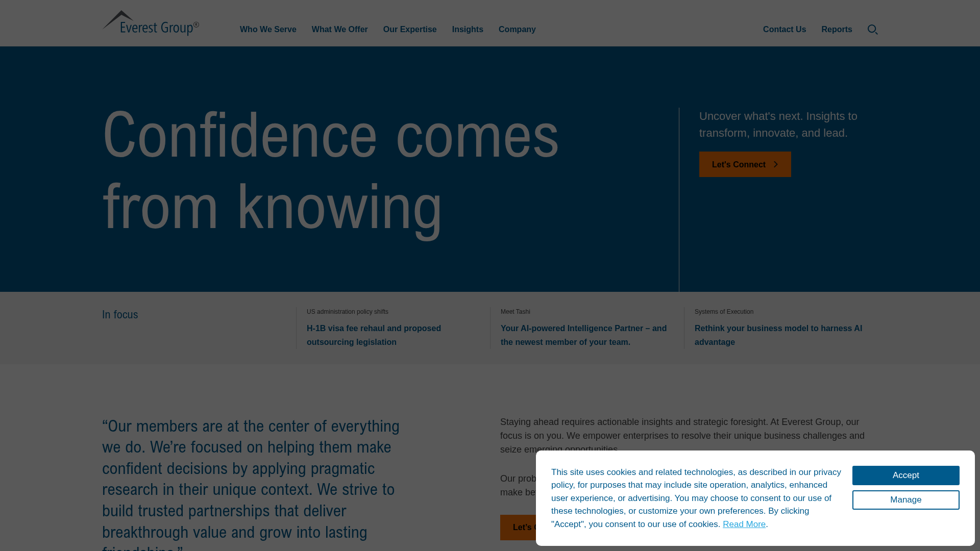Click the US administration policy shifts label
Viewport: 980px width, 551px height.
click(347, 312)
